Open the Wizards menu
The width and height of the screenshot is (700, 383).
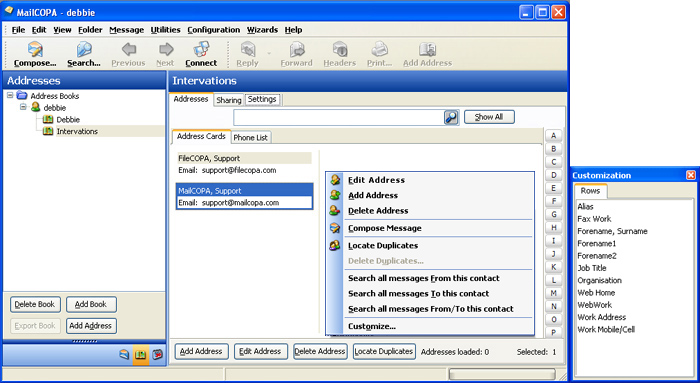pos(262,30)
